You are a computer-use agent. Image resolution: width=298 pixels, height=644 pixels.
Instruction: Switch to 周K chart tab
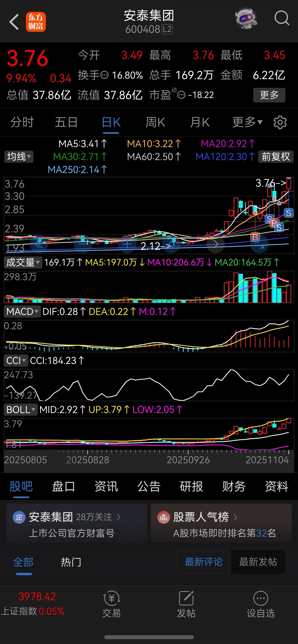point(155,122)
